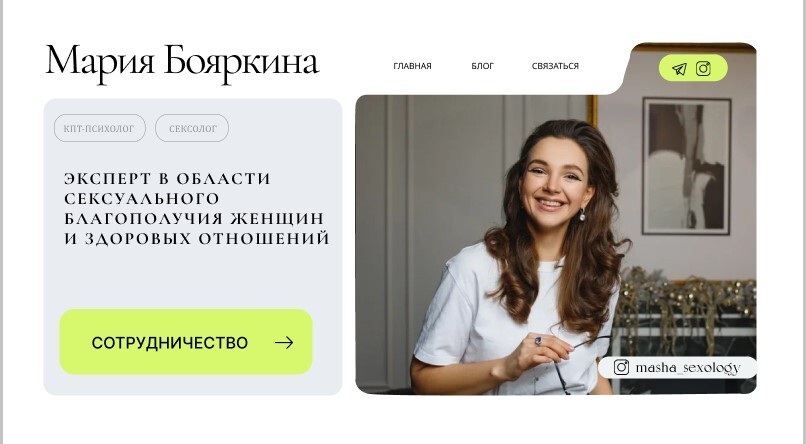Click the expert headline text block
This screenshot has height=444, width=806.
pos(197,208)
